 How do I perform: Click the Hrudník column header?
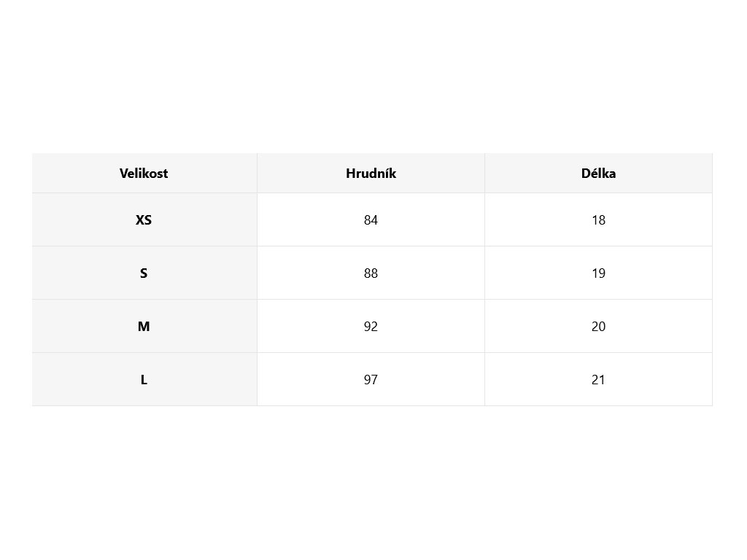tap(371, 174)
